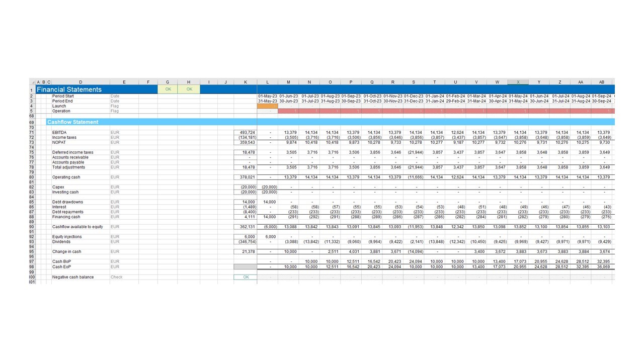Select the 01-May-23 period start date
Viewport: 644px width, 362px height.
coord(268,96)
